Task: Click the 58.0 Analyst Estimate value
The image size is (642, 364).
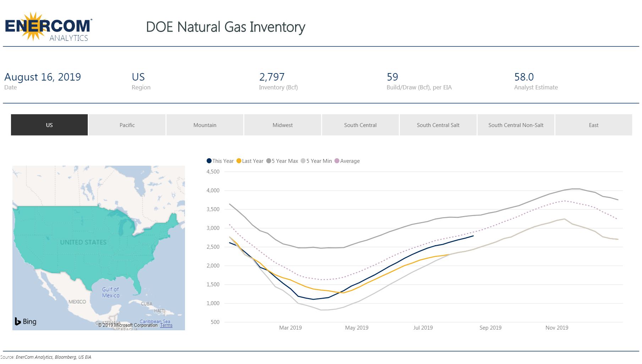Action: tap(524, 77)
